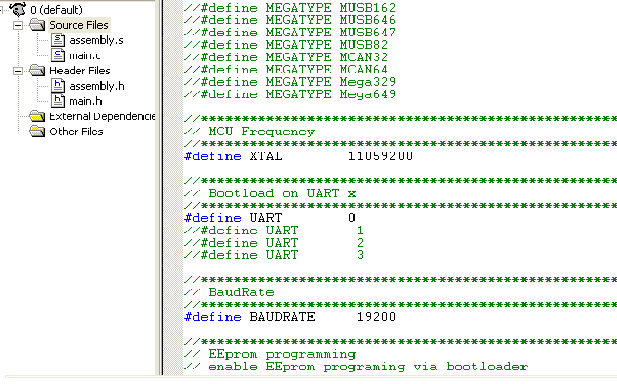Screen dimensions: 617x384
Task: Click the commented MEGATYPE Mega329 line
Action: coord(290,82)
